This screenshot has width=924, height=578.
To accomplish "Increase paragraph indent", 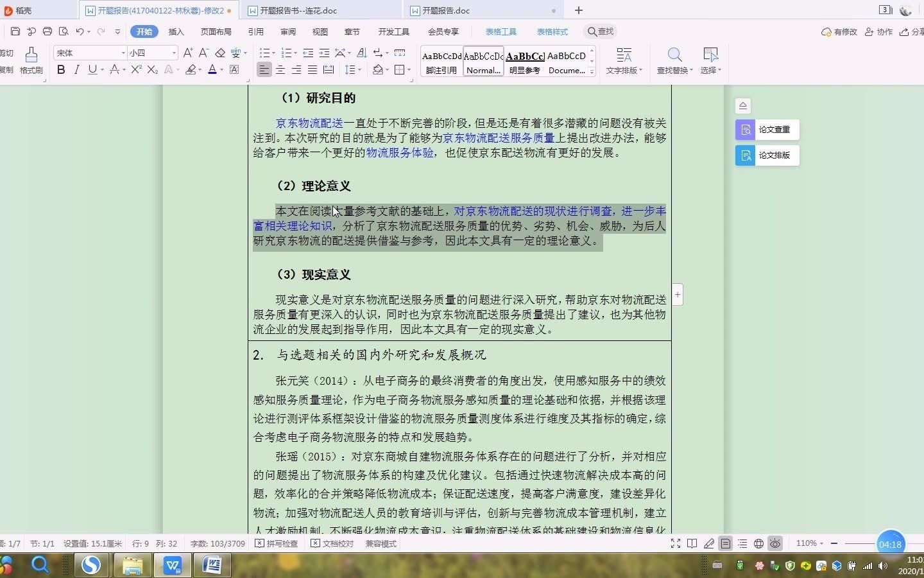I will pyautogui.click(x=324, y=53).
